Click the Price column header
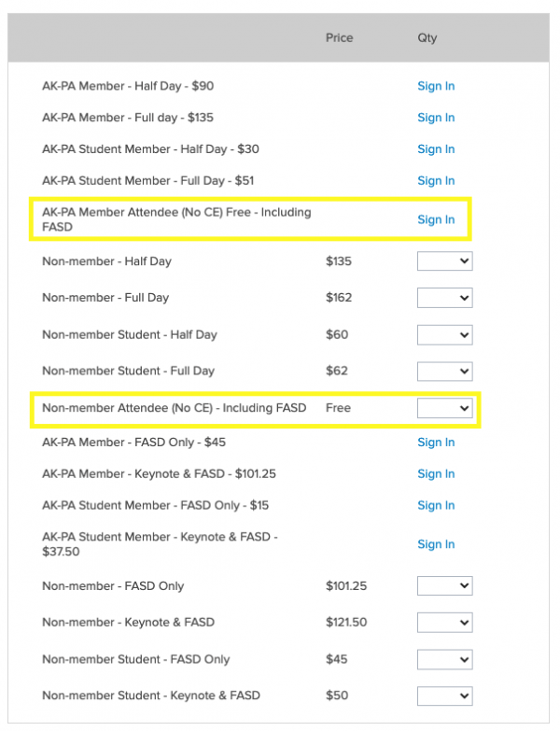560x731 pixels. [339, 37]
